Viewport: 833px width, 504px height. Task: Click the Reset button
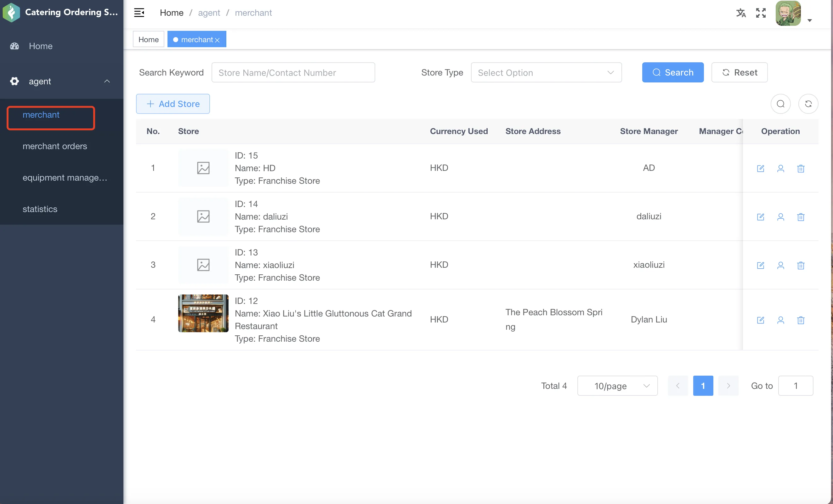(739, 72)
